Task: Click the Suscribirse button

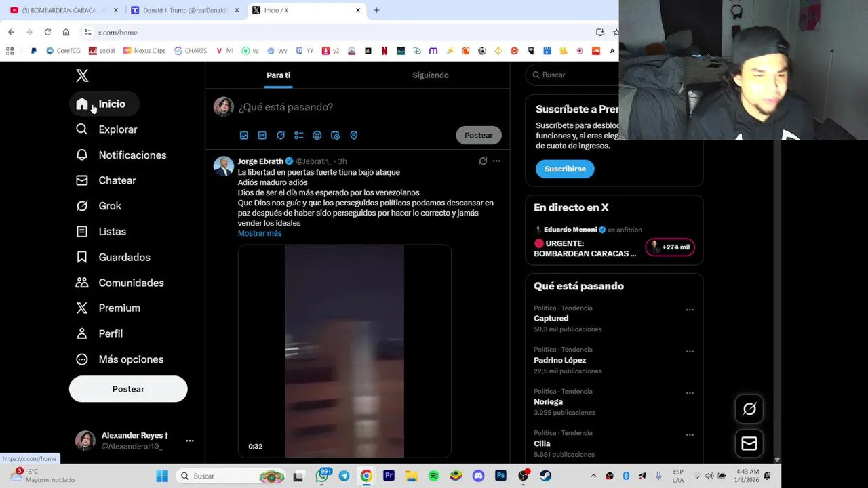Action: (x=565, y=169)
